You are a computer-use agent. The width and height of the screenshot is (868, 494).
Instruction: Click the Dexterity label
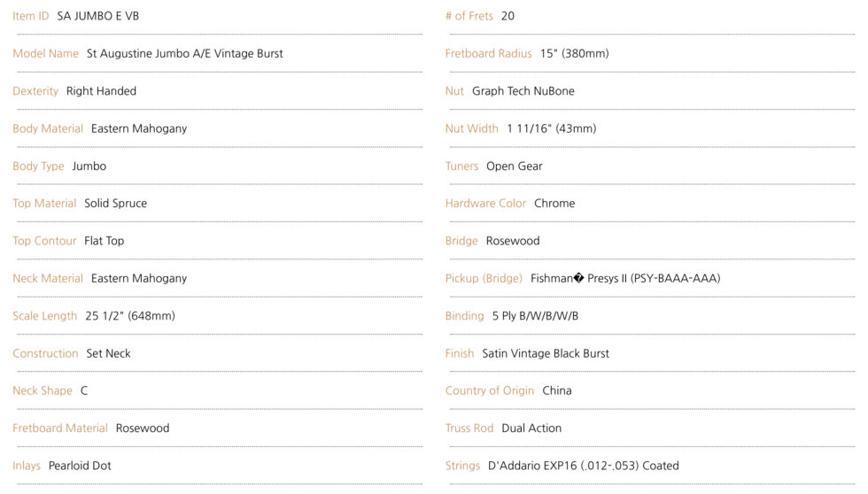coord(35,91)
